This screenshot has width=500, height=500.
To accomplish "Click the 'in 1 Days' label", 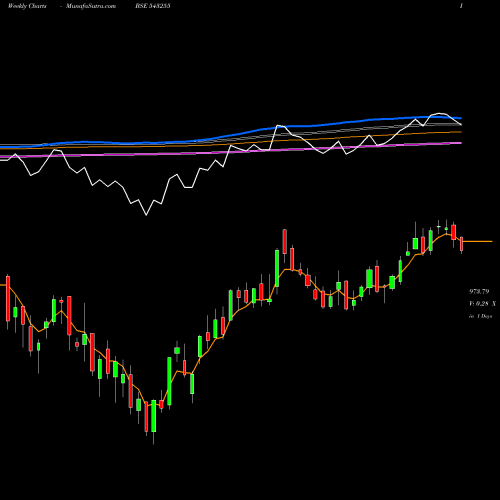I will click(x=481, y=316).
